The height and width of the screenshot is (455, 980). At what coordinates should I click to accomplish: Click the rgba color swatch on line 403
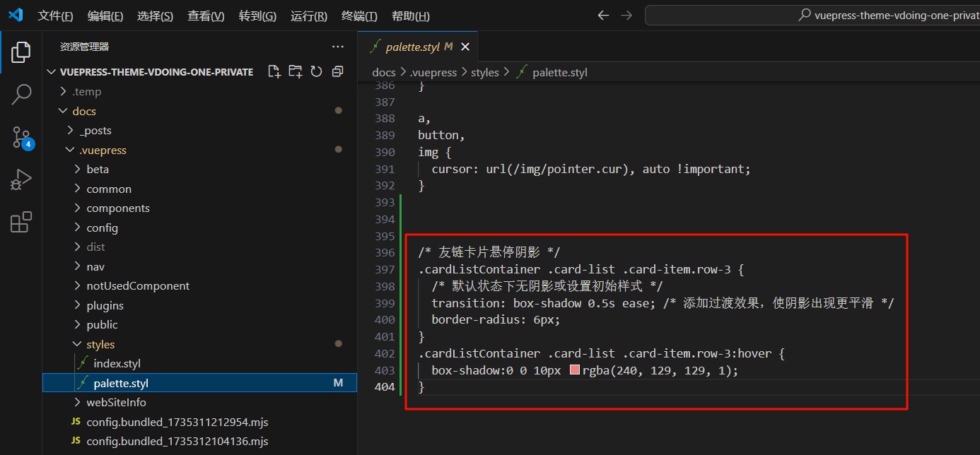[575, 370]
